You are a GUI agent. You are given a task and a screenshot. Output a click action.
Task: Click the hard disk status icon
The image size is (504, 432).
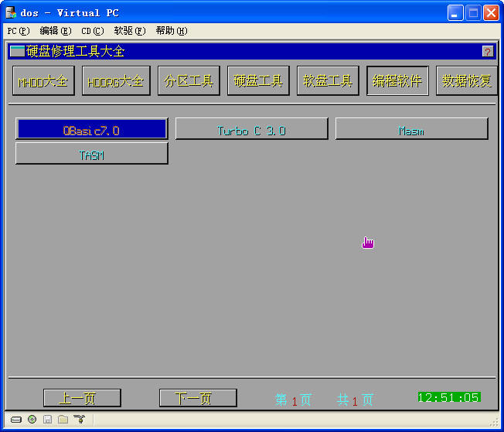coord(16,420)
